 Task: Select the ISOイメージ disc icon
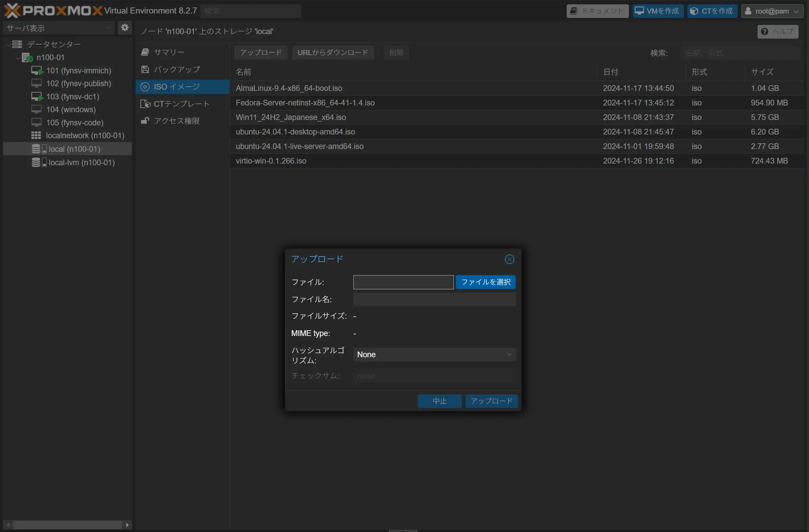pyautogui.click(x=145, y=87)
